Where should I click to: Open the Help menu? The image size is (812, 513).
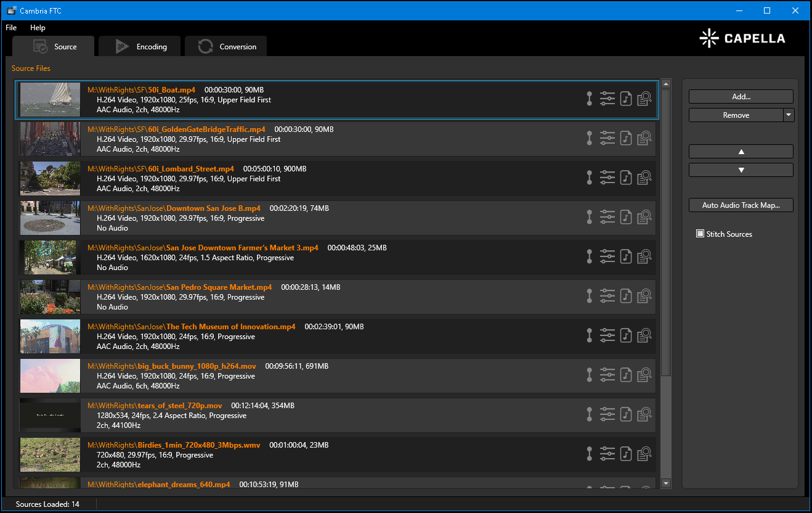click(x=38, y=28)
